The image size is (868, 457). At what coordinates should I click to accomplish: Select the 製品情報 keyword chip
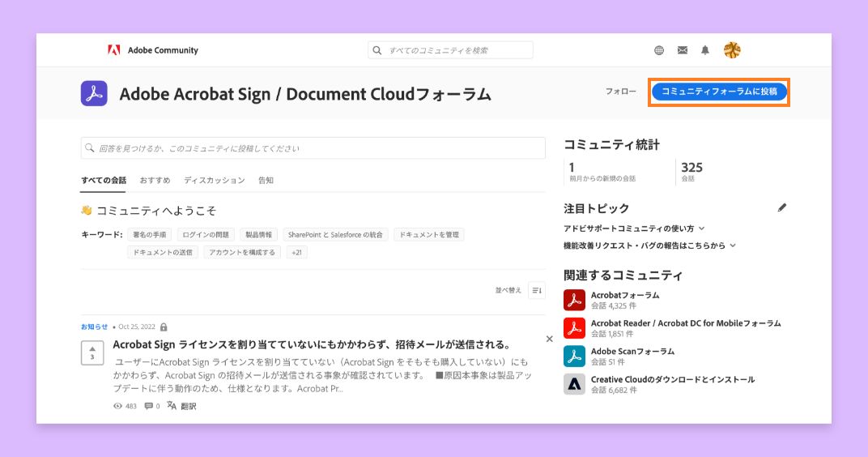point(258,234)
